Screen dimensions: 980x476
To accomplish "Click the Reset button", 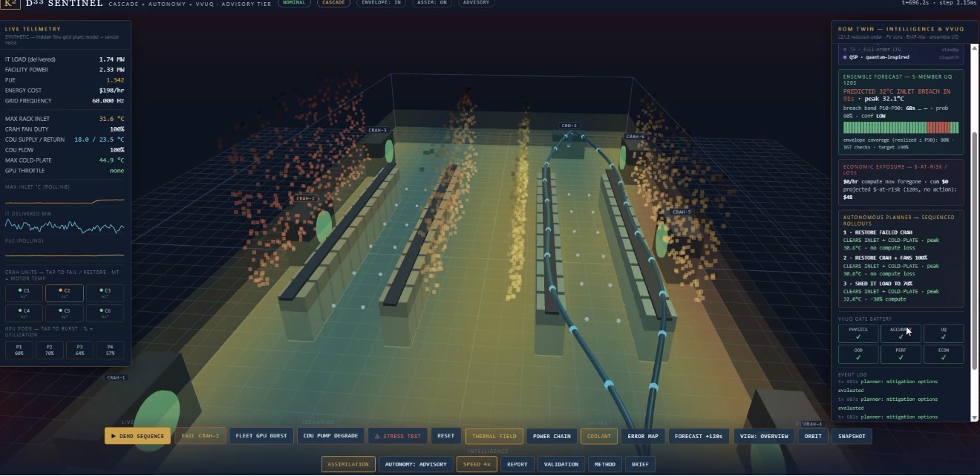I will (x=445, y=436).
